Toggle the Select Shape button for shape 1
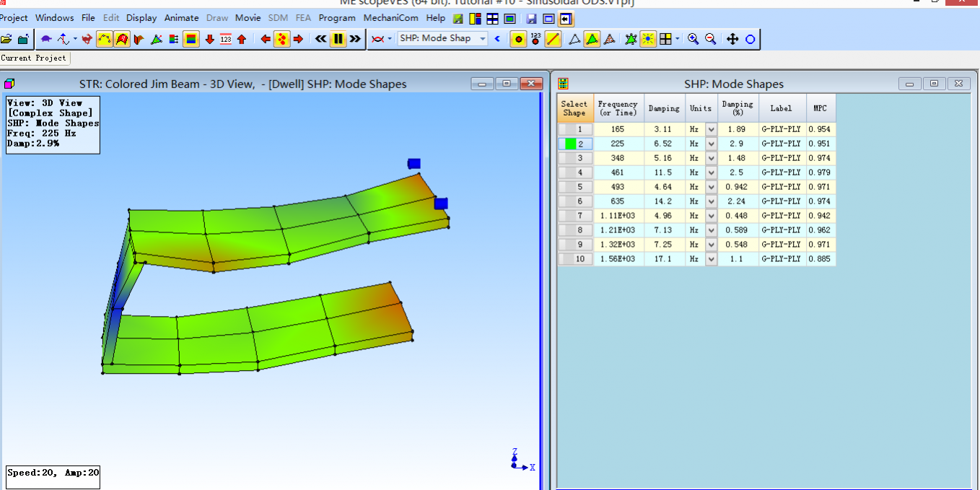The height and width of the screenshot is (490, 980). [x=575, y=129]
